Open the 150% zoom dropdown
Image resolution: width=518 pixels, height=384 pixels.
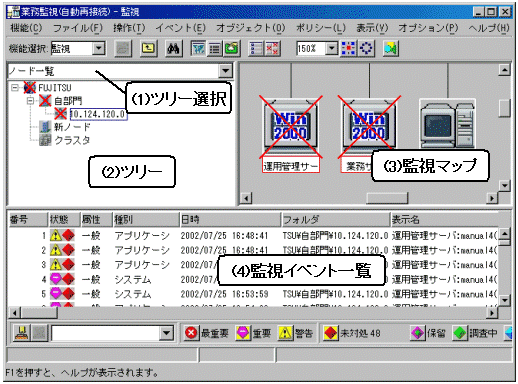point(331,49)
